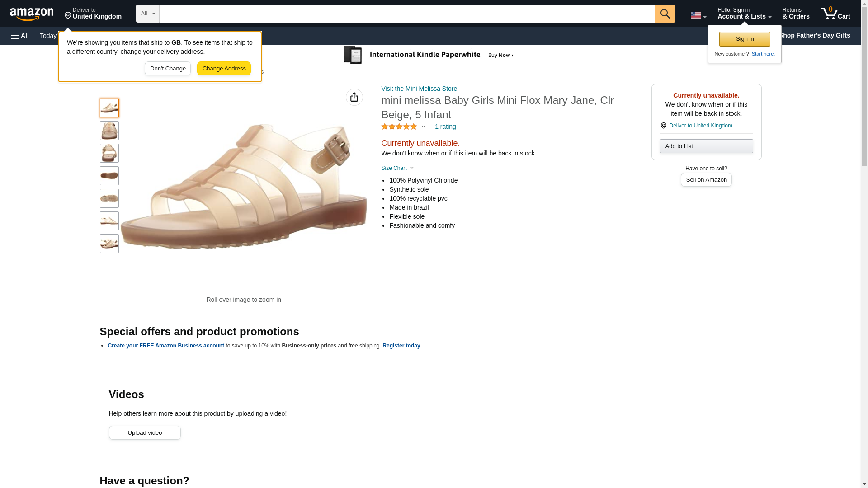This screenshot has height=488, width=868.
Task: Open Shop Father's Day Gifts link
Action: click(x=814, y=35)
